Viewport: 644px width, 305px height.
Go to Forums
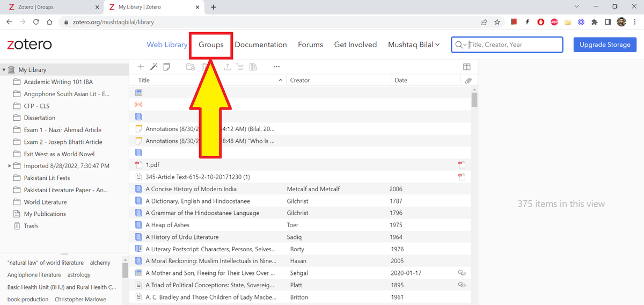point(311,45)
